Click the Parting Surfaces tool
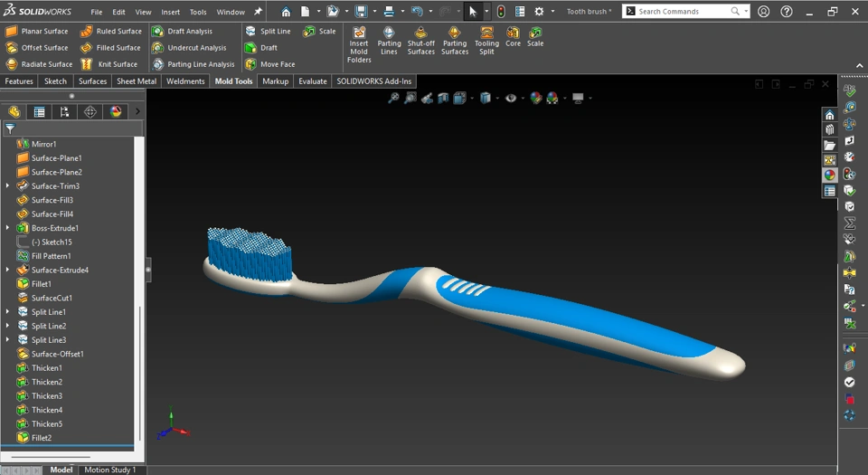This screenshot has height=475, width=868. click(455, 41)
